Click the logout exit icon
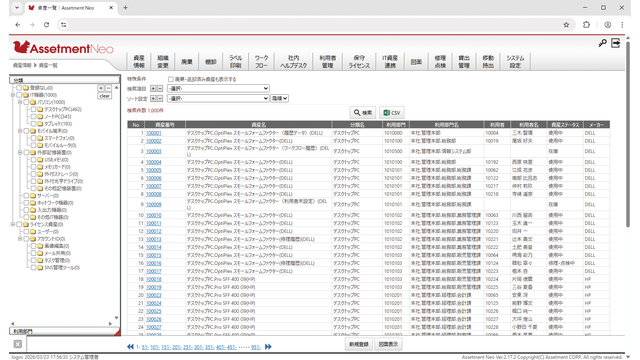 coord(616,43)
